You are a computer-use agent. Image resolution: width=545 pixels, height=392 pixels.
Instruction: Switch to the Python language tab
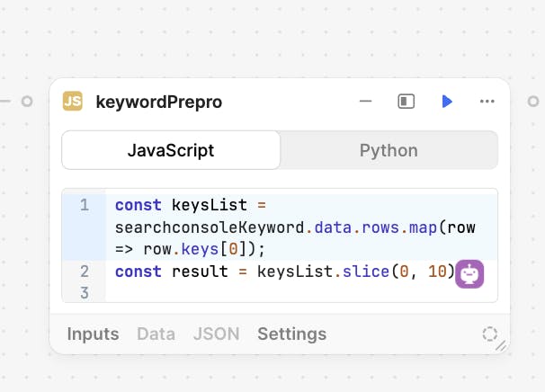pos(389,150)
